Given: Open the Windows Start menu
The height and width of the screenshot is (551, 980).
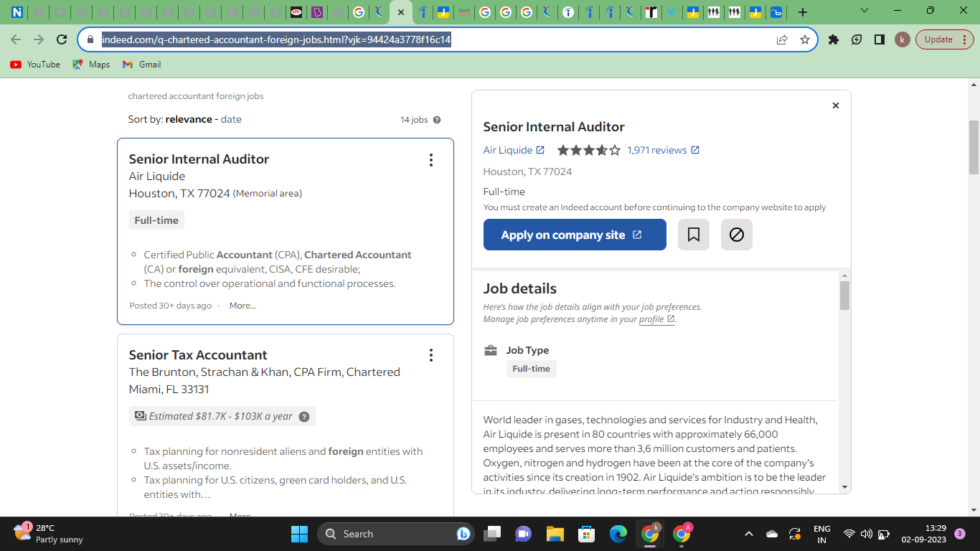Looking at the screenshot, I should coord(299,534).
